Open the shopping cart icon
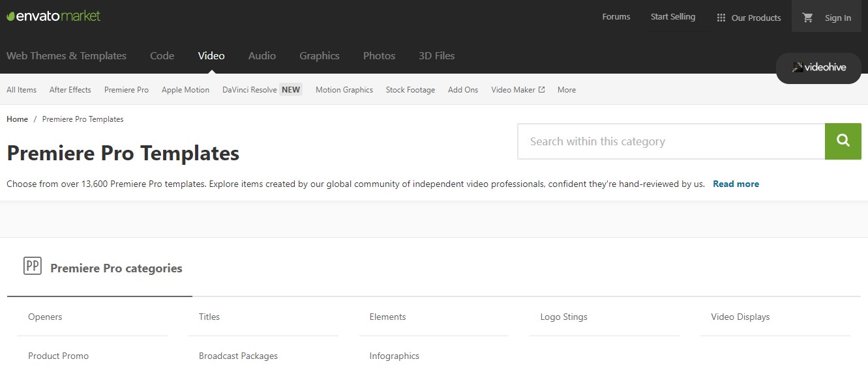The height and width of the screenshot is (372, 868). coord(808,18)
